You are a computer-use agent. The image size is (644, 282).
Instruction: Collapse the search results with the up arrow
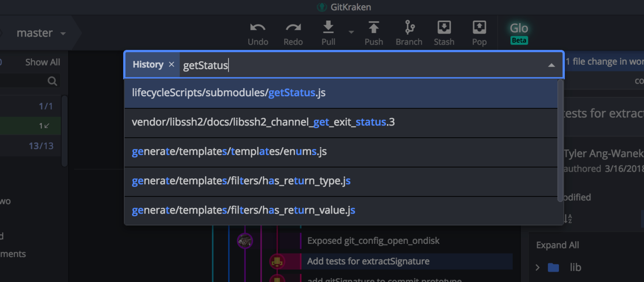pos(553,65)
